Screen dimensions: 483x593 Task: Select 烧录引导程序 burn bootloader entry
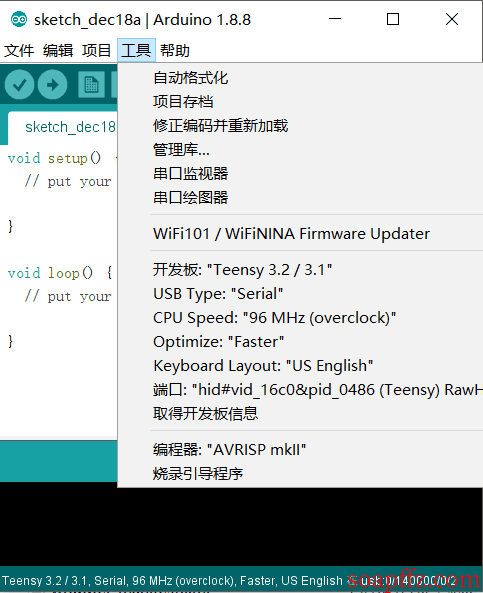click(300, 473)
